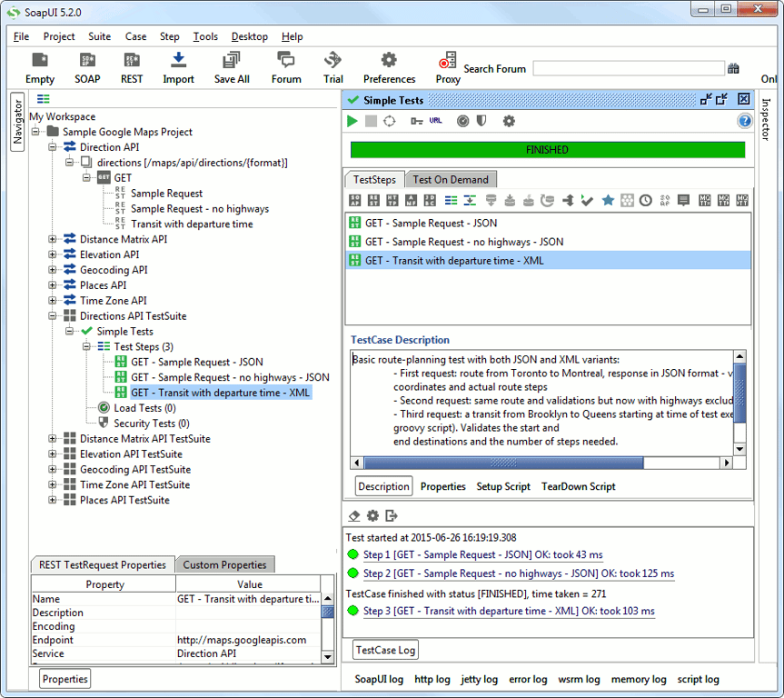The height and width of the screenshot is (698, 784).
Task: Add a Manual test step icon
Action: [x=683, y=201]
